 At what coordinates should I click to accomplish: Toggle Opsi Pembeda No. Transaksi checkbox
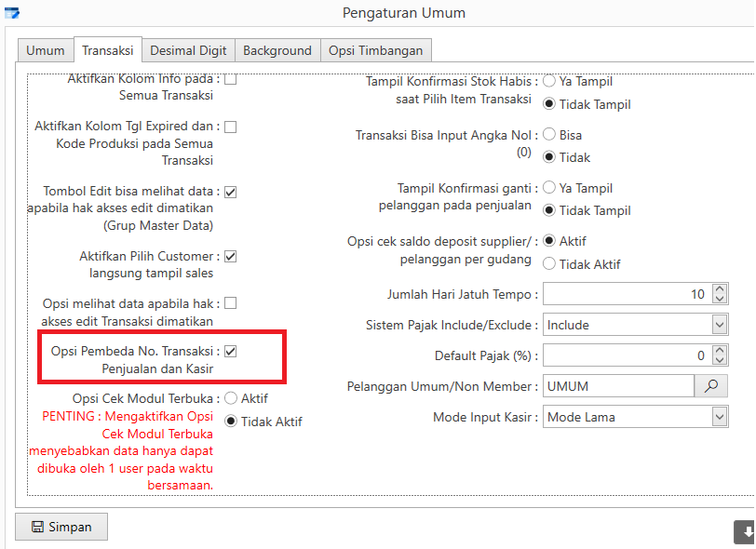coord(230,352)
